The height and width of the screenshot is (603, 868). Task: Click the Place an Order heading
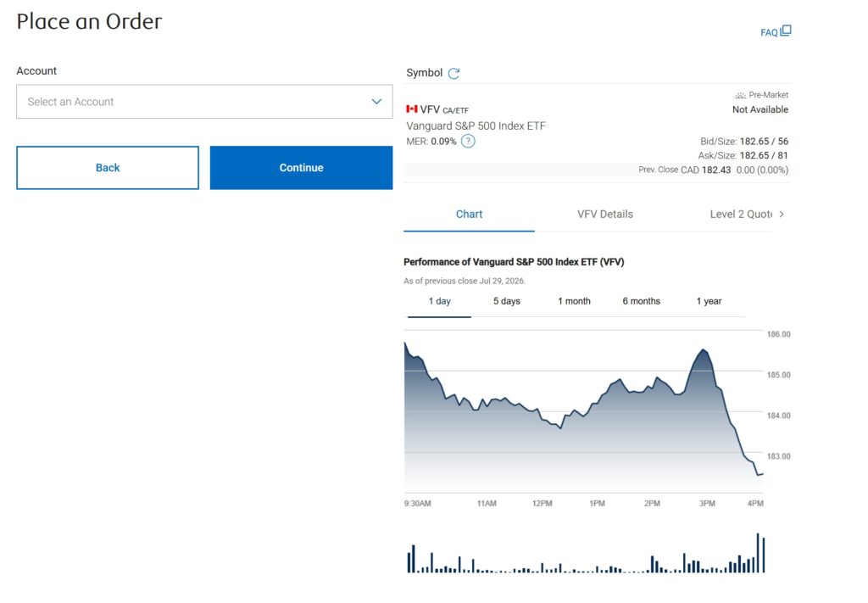[89, 21]
